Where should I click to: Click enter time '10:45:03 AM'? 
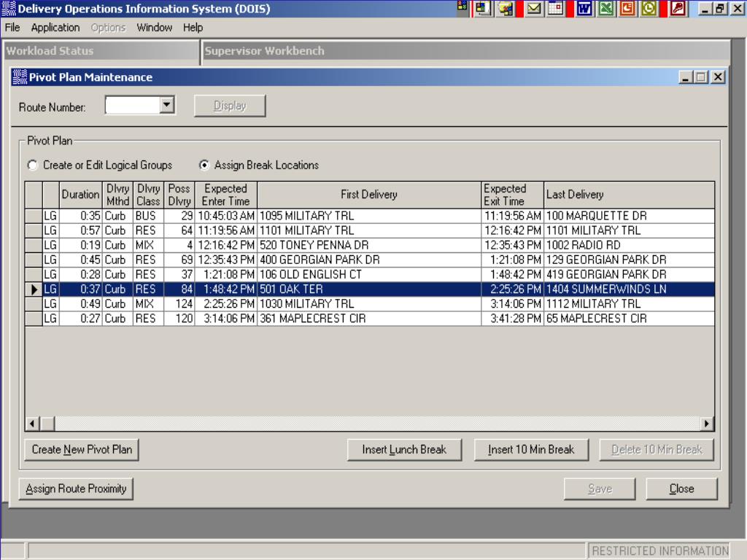click(226, 216)
